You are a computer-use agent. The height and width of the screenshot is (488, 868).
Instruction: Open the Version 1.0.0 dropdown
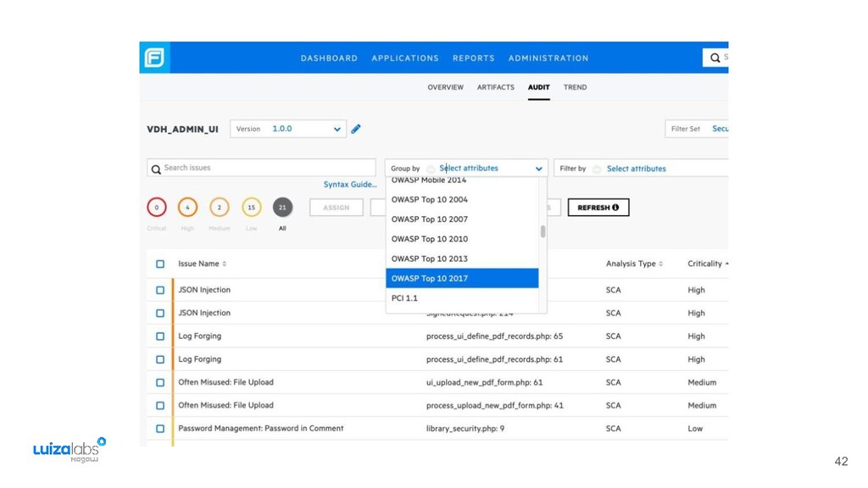[x=288, y=129]
